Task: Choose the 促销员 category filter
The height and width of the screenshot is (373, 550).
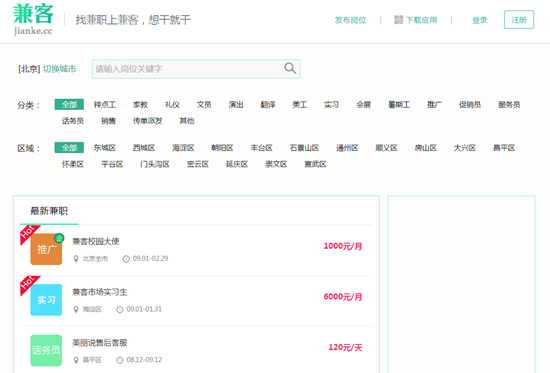Action: point(470,105)
